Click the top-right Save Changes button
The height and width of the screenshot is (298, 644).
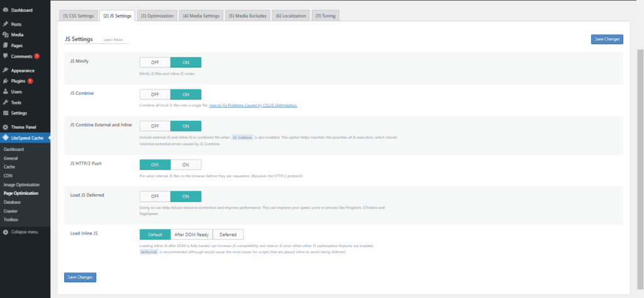pyautogui.click(x=607, y=40)
